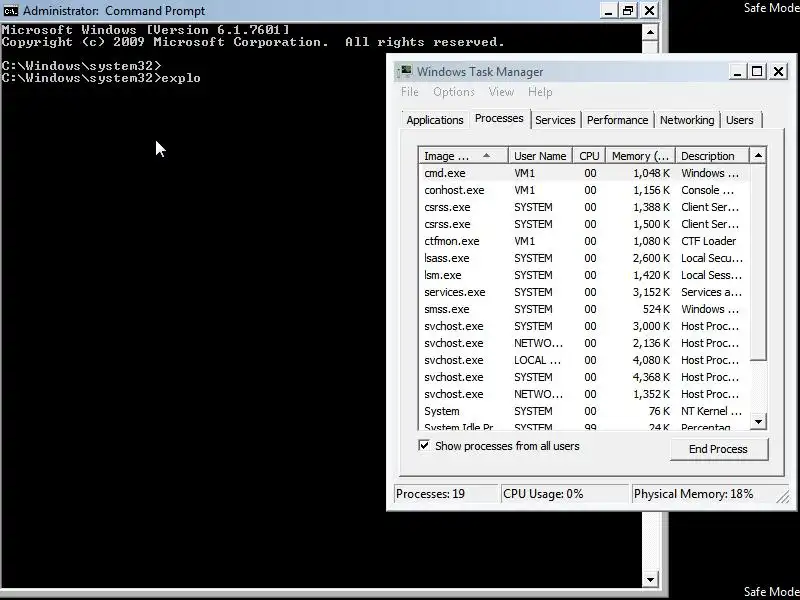This screenshot has height=600, width=800.
Task: Click the Task Manager title bar icon
Action: [406, 71]
